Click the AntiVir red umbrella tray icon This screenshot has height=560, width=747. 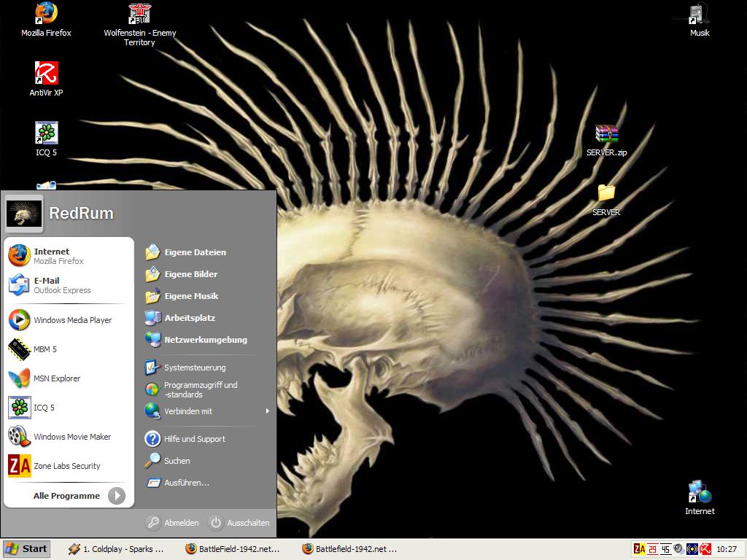click(x=705, y=549)
